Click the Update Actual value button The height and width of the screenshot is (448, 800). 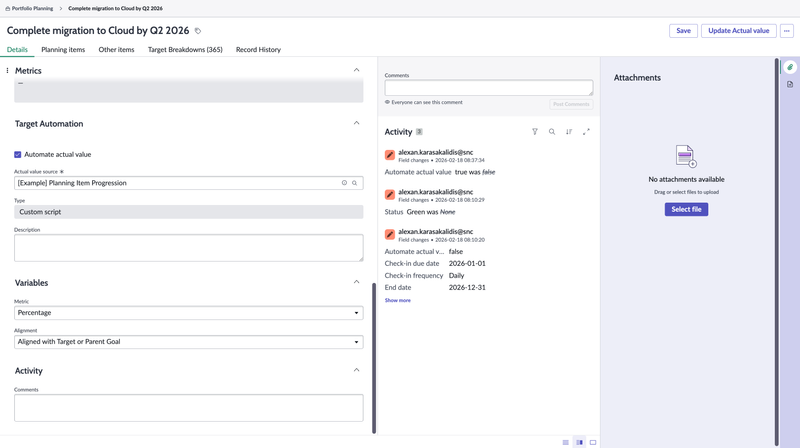click(x=738, y=31)
